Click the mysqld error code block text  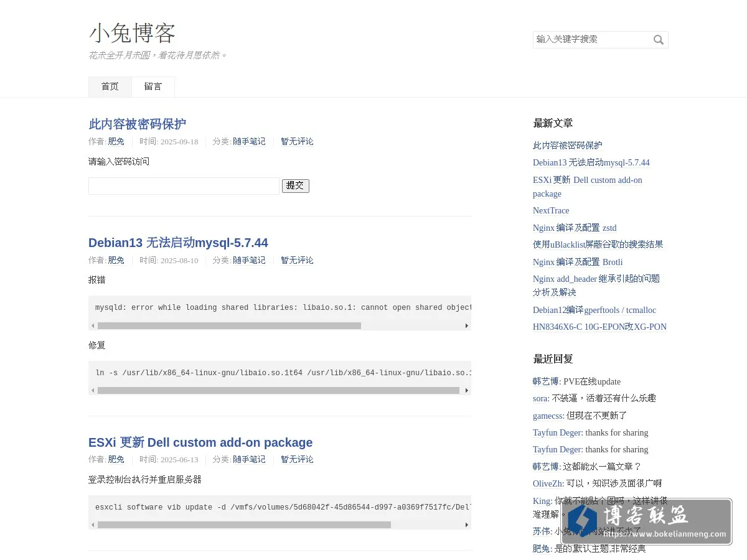coord(283,308)
